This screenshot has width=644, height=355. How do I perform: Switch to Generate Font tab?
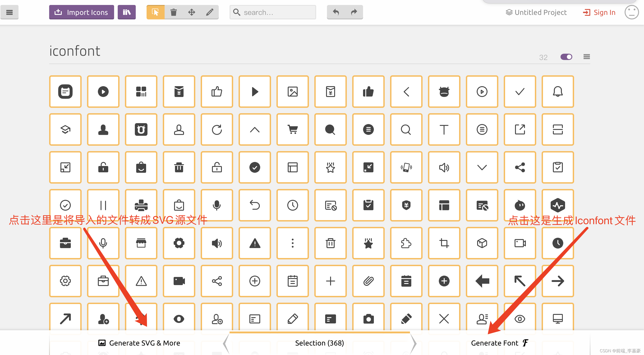[499, 343]
